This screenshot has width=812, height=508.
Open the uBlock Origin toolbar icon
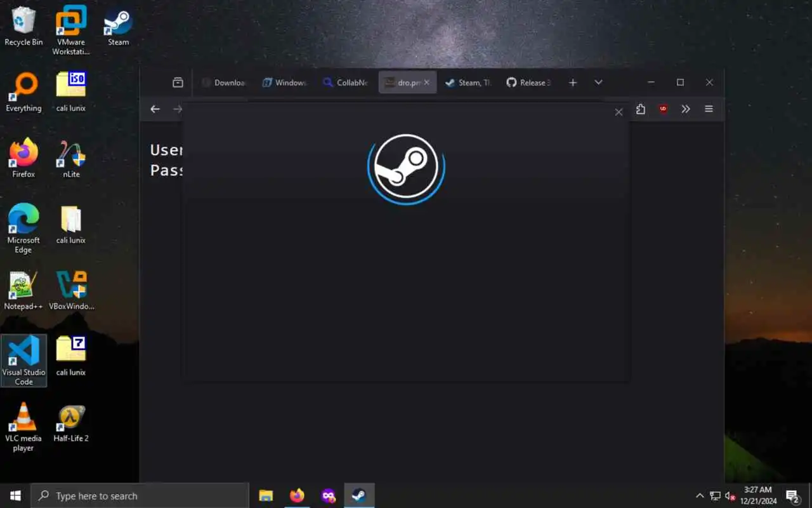pos(663,109)
